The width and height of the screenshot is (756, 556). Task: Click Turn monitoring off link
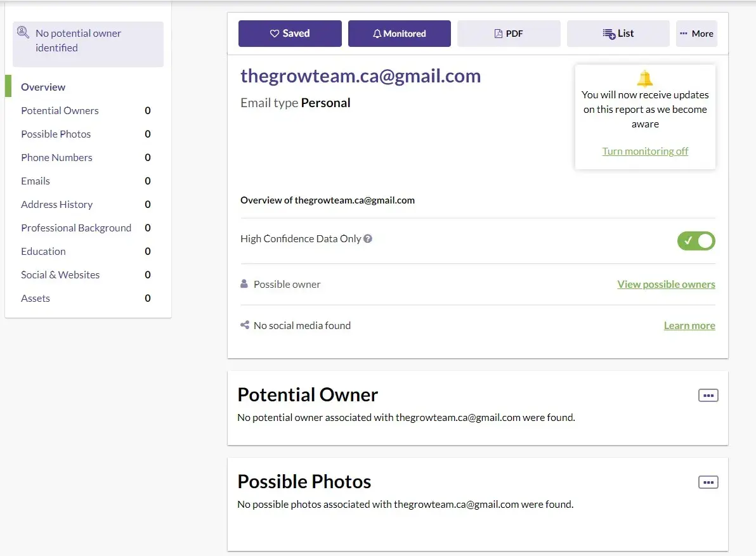coord(645,151)
